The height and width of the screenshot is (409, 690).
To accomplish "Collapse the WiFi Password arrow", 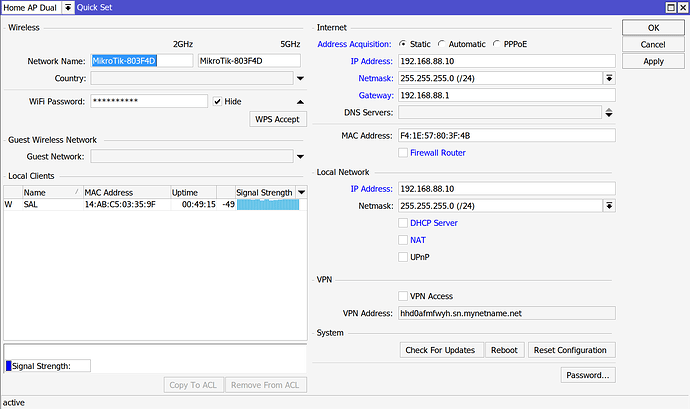I will coord(300,102).
